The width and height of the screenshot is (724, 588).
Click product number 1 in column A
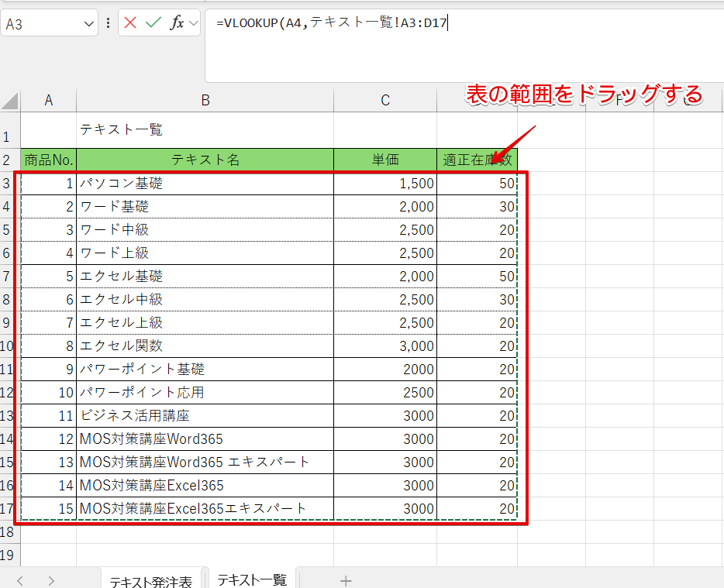click(x=49, y=184)
